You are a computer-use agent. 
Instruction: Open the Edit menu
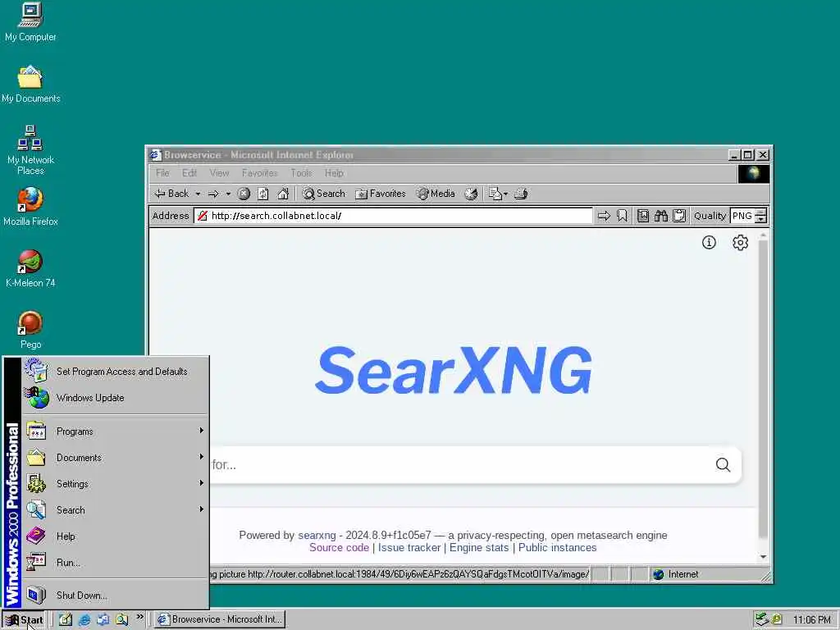tap(189, 173)
